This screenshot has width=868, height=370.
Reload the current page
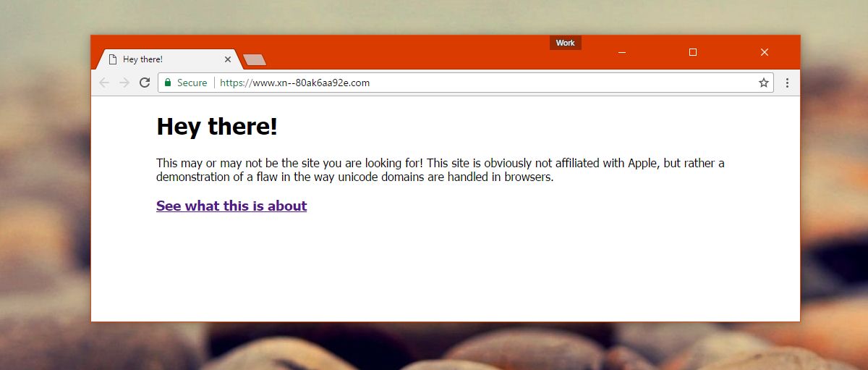point(145,83)
